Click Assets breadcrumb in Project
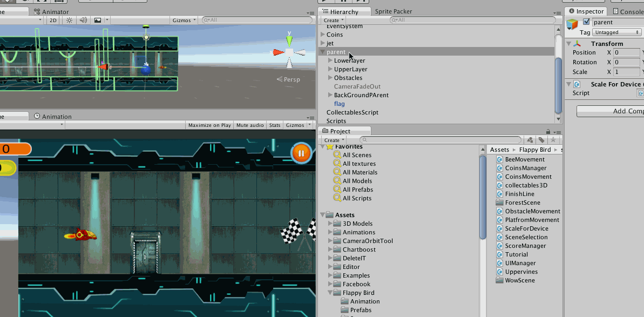The height and width of the screenshot is (317, 644). 499,150
